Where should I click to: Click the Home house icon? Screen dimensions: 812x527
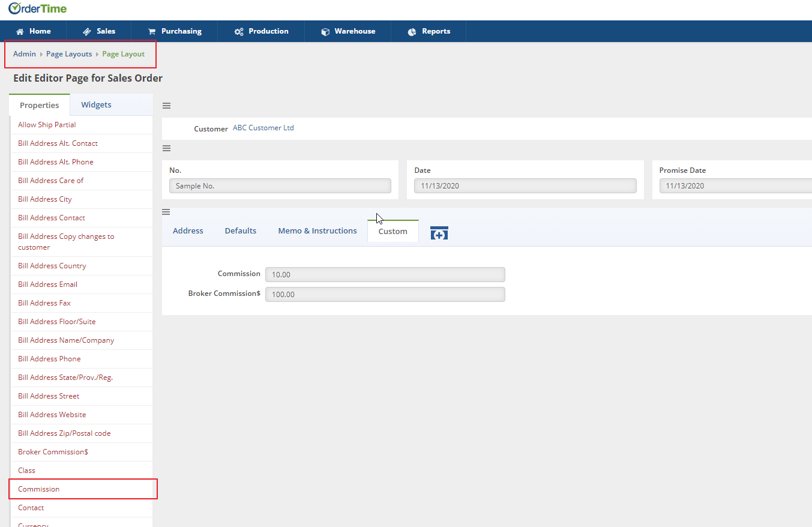click(20, 32)
